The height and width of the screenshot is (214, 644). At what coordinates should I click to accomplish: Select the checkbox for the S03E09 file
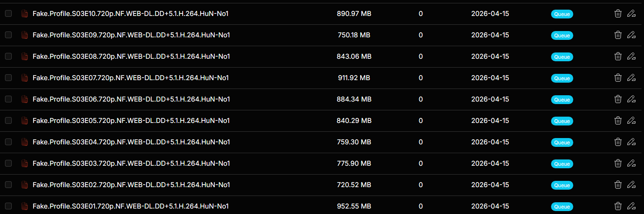(x=8, y=35)
